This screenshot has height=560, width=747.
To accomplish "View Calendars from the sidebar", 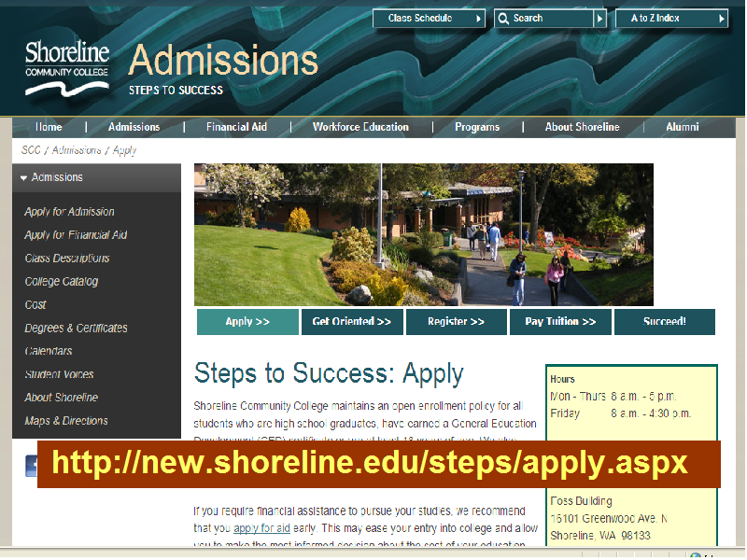I will pyautogui.click(x=49, y=352).
